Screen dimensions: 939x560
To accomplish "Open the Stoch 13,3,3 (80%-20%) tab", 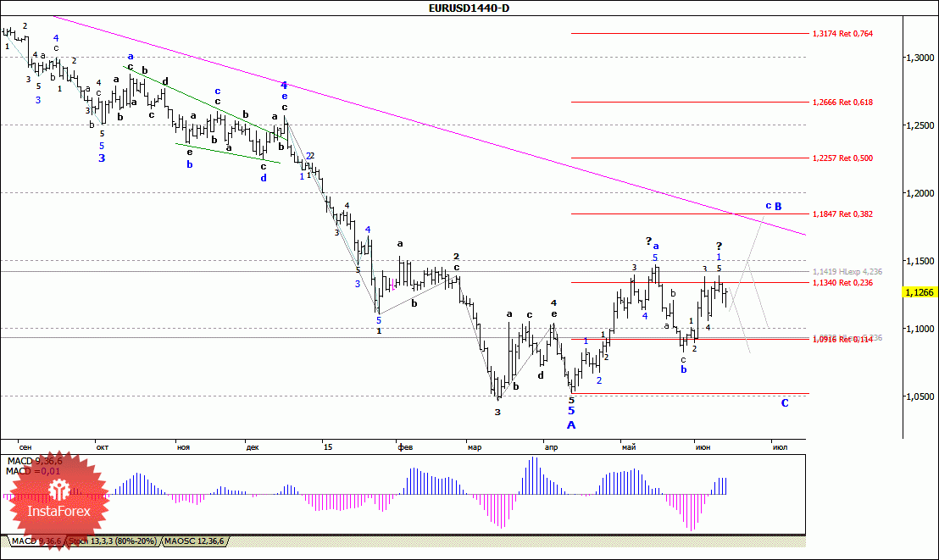I will (114, 541).
